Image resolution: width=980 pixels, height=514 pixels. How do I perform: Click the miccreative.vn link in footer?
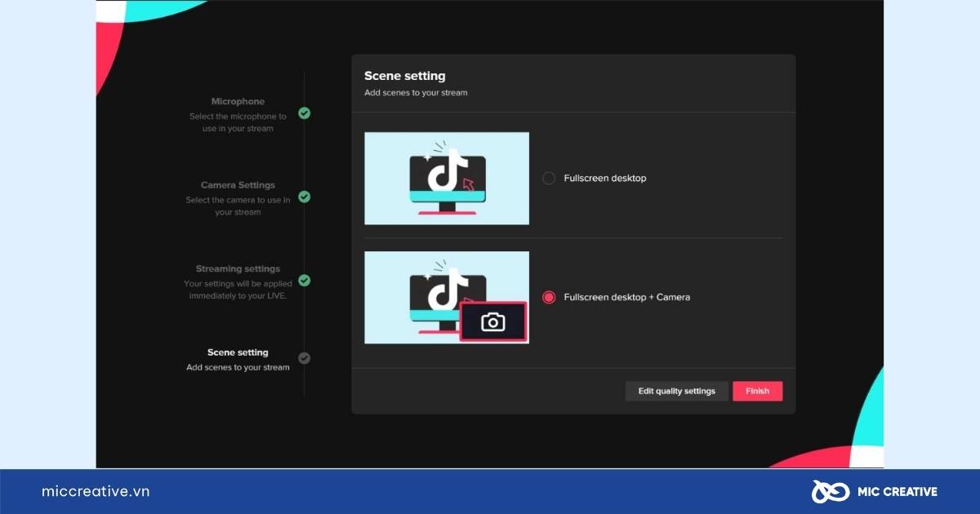pyautogui.click(x=96, y=491)
